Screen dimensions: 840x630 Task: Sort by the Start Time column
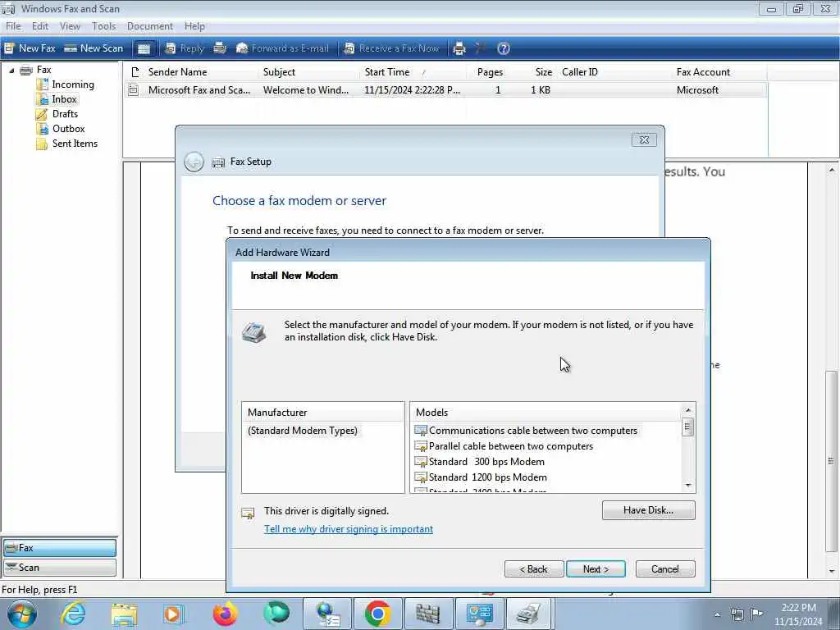[x=413, y=72]
